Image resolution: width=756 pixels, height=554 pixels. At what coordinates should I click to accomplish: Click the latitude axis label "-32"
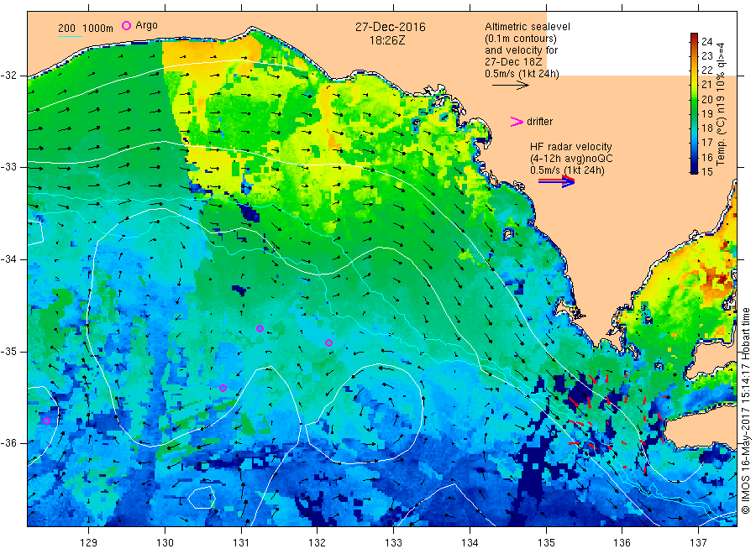click(x=8, y=76)
